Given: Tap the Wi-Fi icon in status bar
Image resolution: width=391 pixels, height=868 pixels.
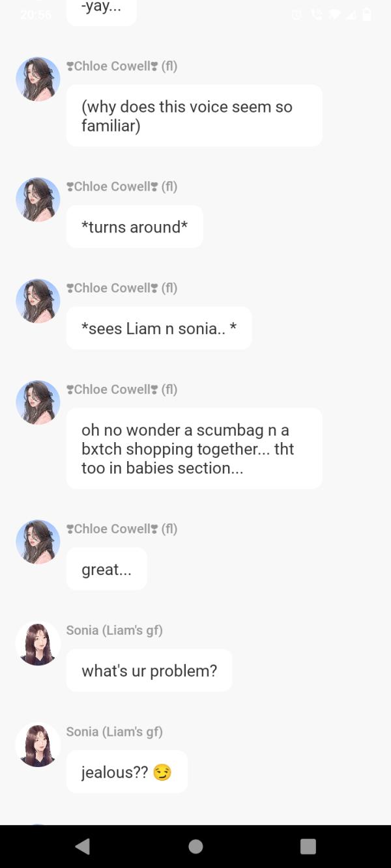Looking at the screenshot, I should [336, 14].
